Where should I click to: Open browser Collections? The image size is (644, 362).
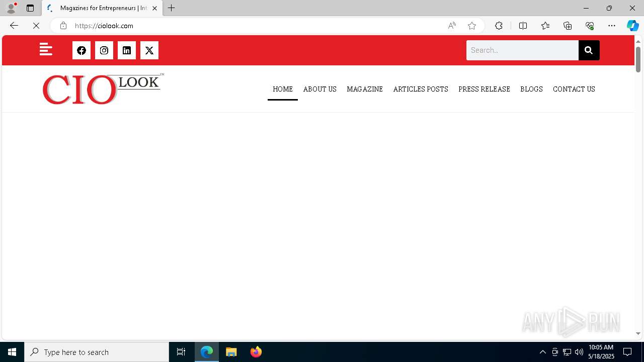pyautogui.click(x=568, y=26)
